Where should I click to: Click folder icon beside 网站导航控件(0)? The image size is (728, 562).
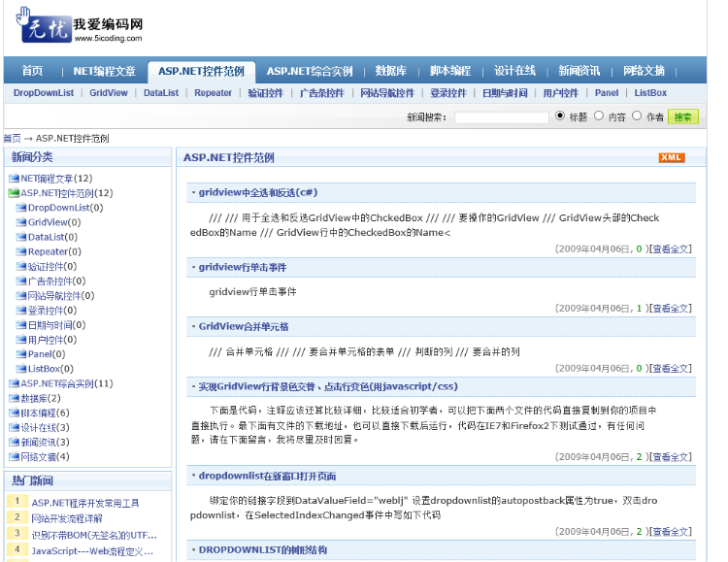(21, 295)
